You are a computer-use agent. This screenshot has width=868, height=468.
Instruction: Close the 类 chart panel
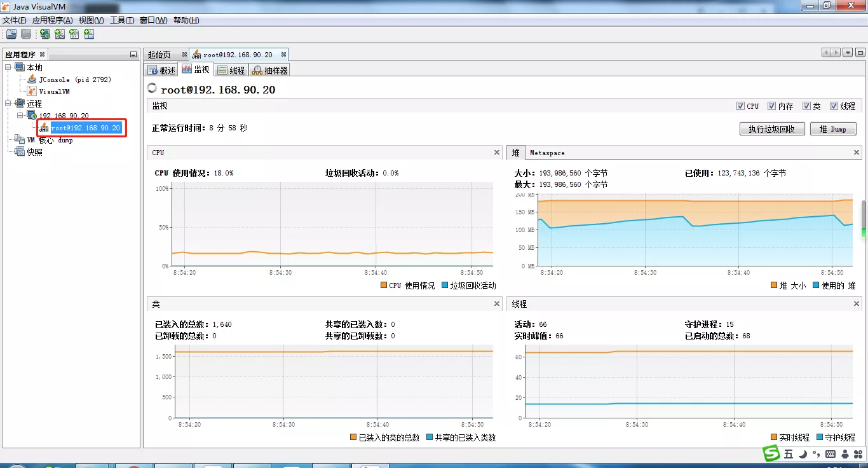click(x=497, y=304)
